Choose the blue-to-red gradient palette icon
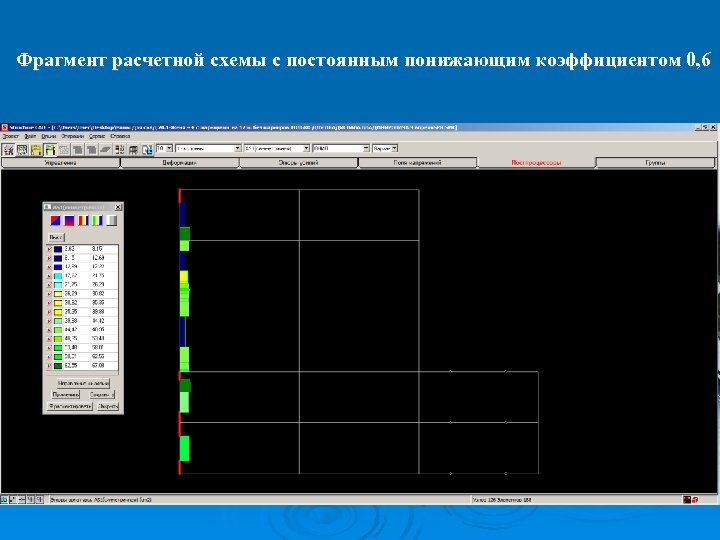 click(x=69, y=221)
